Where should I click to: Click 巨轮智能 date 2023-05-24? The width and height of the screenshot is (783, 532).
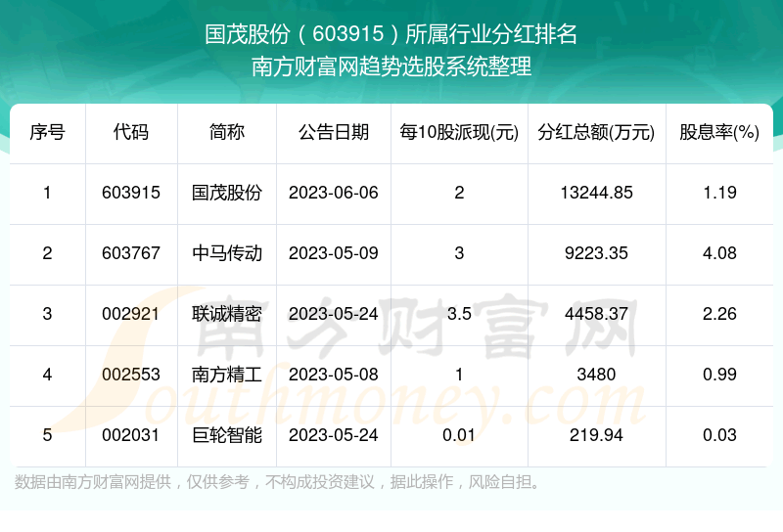point(334,435)
